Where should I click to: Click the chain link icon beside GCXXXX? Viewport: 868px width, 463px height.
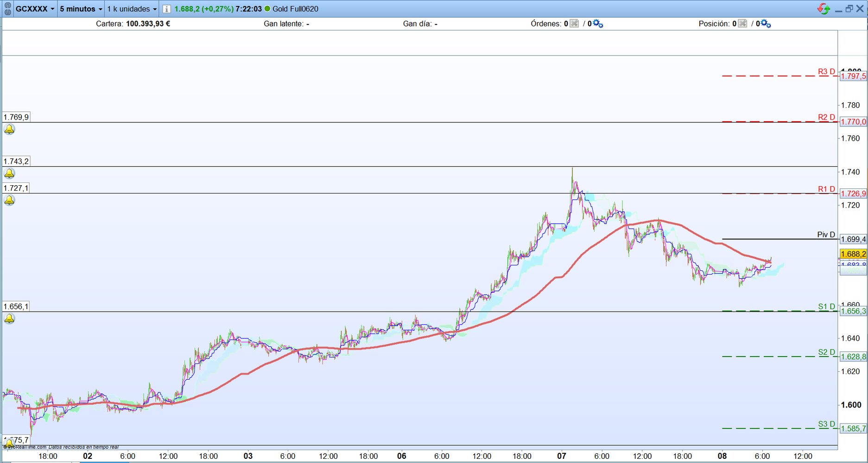(x=7, y=9)
